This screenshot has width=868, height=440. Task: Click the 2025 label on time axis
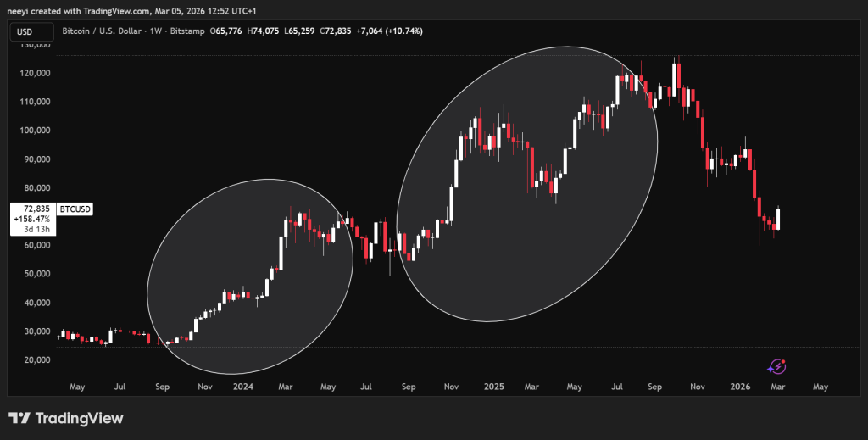[x=495, y=387]
